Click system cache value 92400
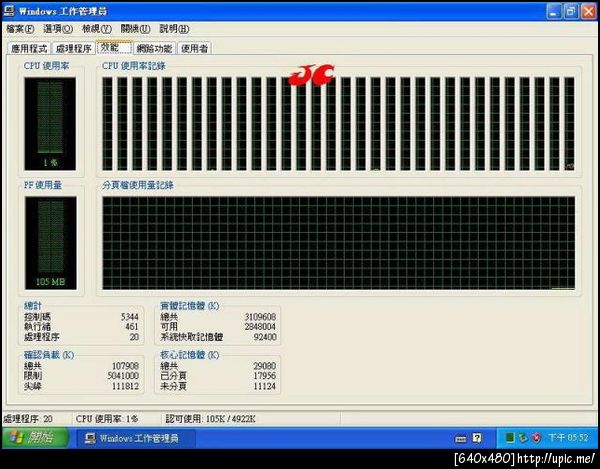Screen dimensions: 600x469 tap(265, 337)
